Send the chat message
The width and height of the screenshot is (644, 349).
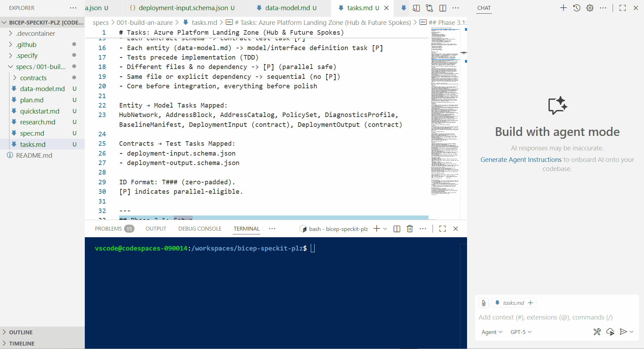623,332
